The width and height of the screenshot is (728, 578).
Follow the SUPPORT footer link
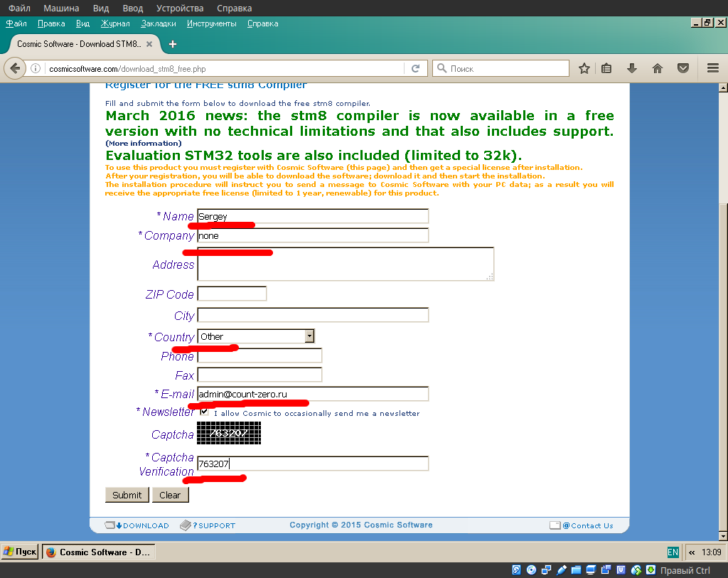pos(208,525)
